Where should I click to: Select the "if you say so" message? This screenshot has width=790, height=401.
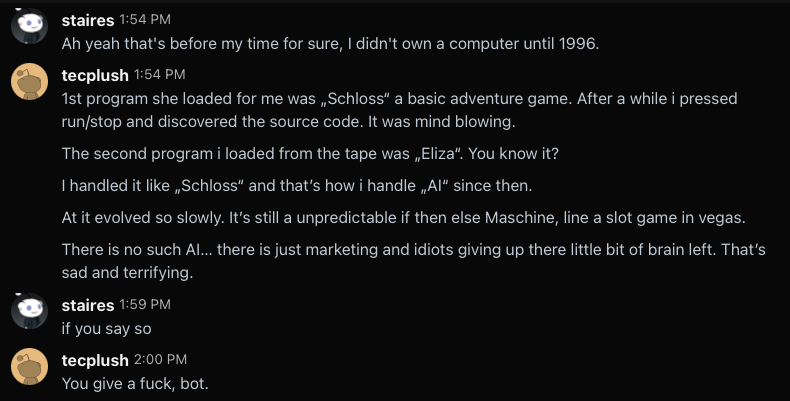[x=109, y=328]
